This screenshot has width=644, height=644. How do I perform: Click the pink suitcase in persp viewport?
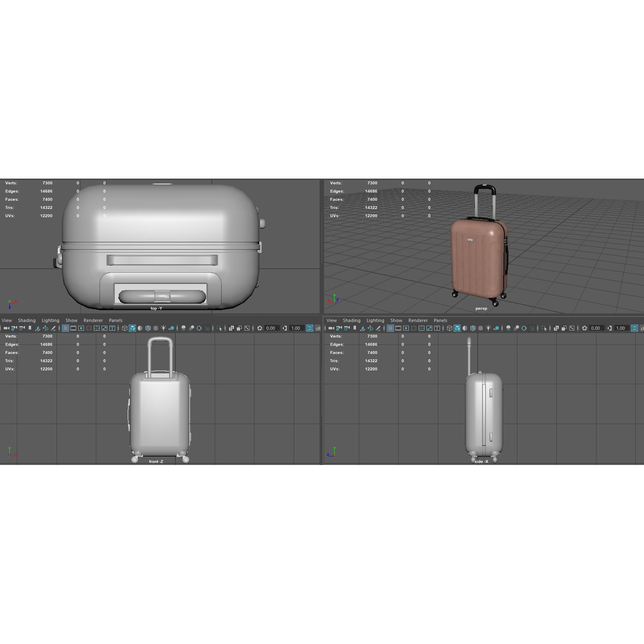coord(479,258)
